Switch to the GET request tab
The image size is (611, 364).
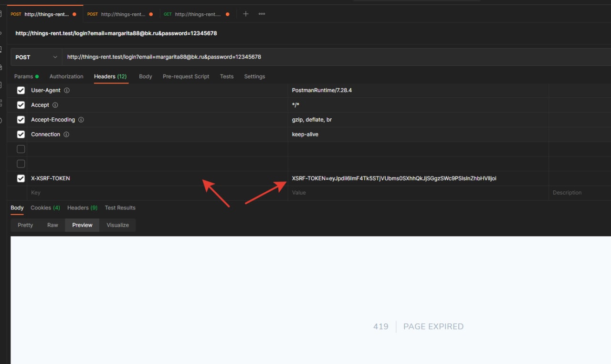(197, 14)
